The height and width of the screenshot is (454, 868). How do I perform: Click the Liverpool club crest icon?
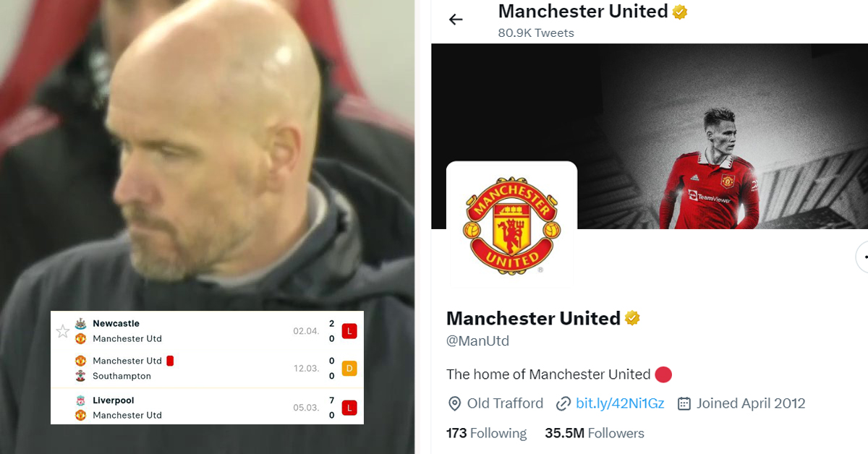coord(81,400)
